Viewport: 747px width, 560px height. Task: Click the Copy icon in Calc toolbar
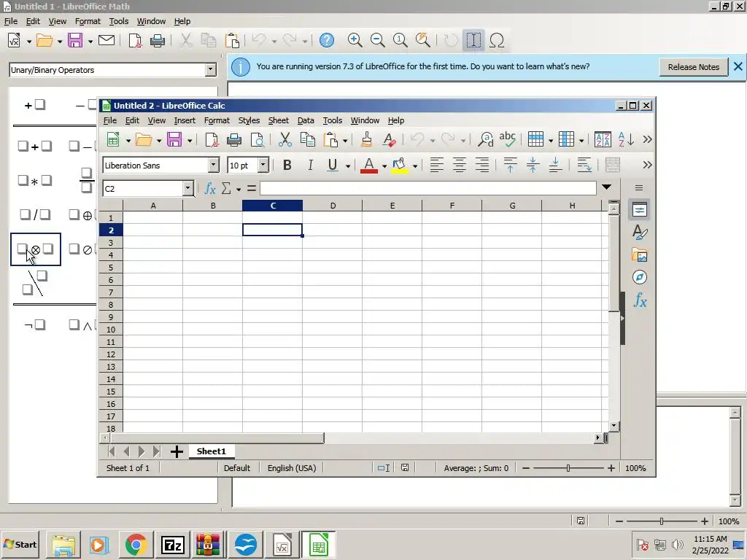click(x=308, y=139)
